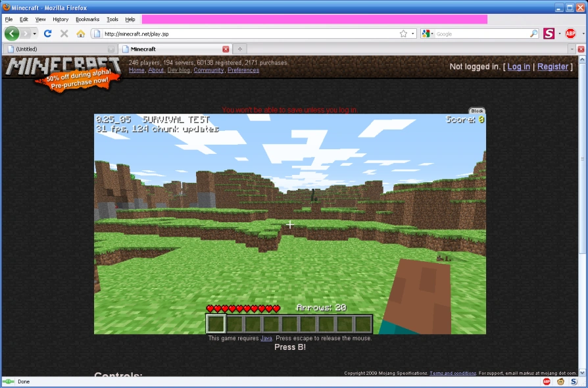Viewport: 588px width, 388px height.
Task: Close the (Untitled) tab
Action: point(110,49)
